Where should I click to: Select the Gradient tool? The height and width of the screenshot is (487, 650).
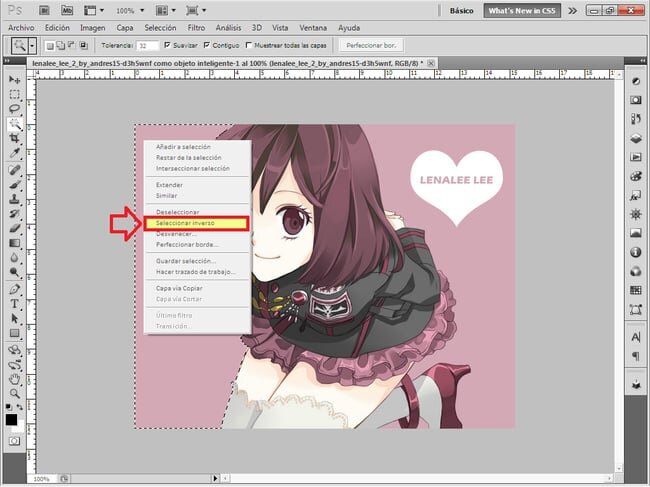(x=15, y=243)
